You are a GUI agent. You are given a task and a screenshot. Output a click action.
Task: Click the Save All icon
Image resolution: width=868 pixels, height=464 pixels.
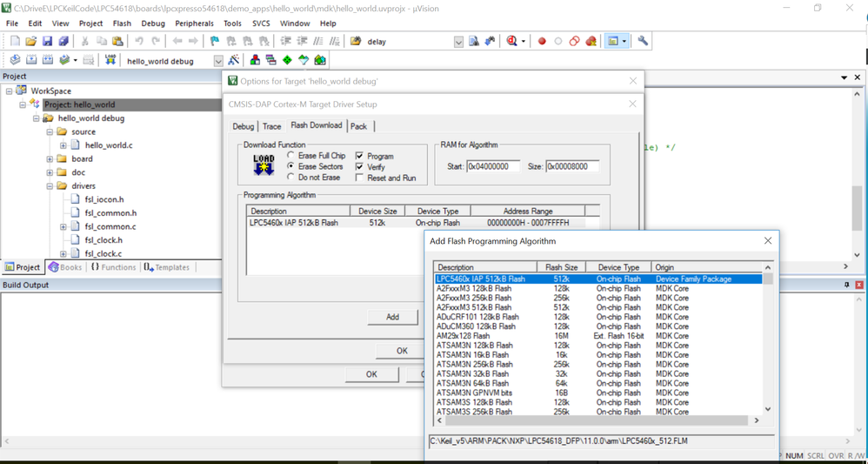point(63,42)
